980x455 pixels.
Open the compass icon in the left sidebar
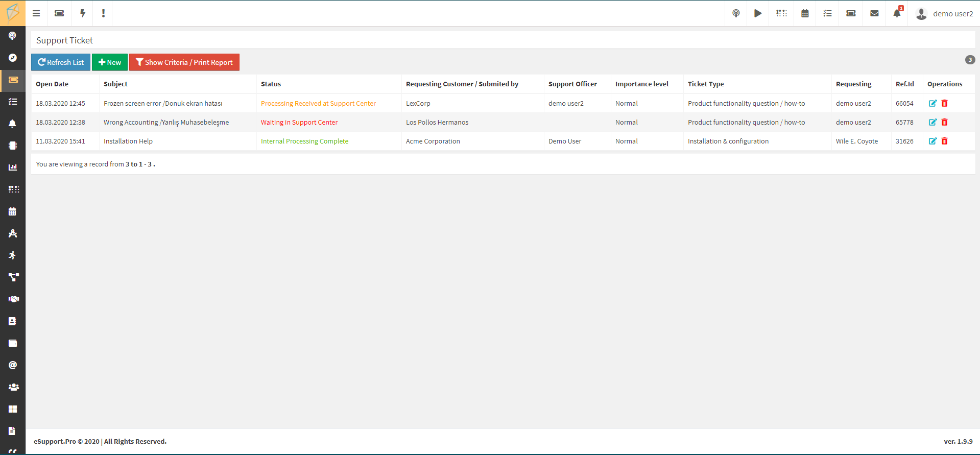pos(13,58)
